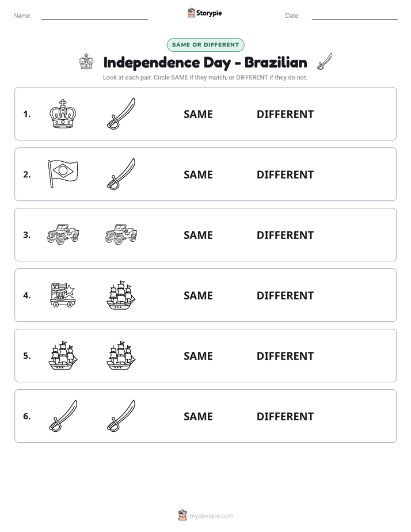Select SAME for pair 5
This screenshot has width=411, height=532.
pos(198,356)
